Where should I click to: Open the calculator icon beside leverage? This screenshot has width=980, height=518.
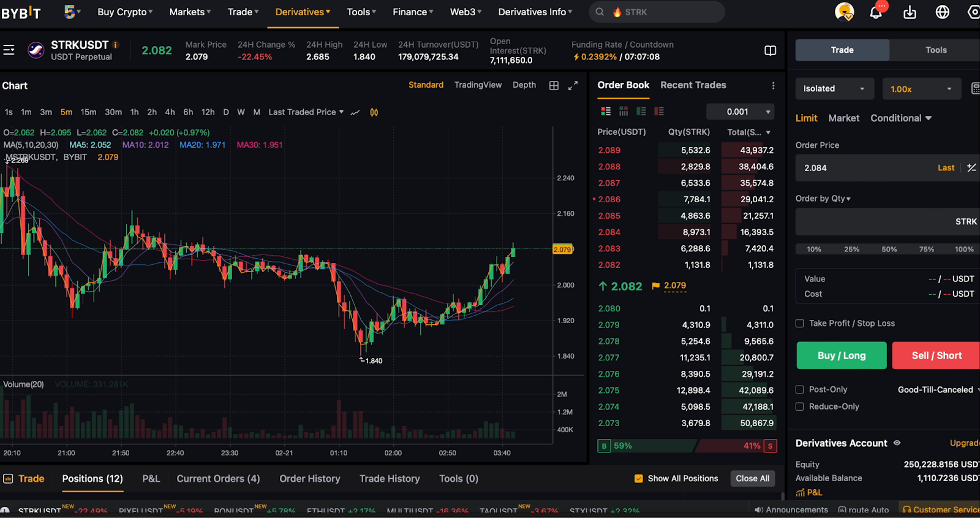[975, 89]
